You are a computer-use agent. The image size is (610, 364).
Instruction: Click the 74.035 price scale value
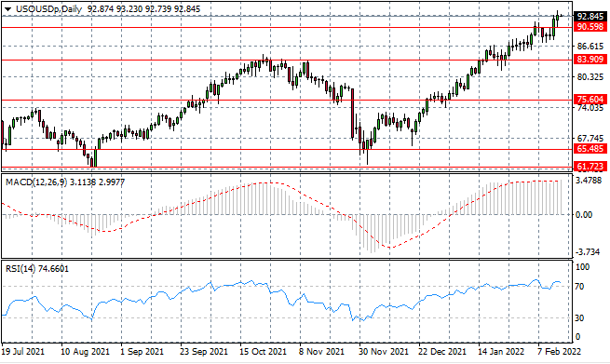590,108
